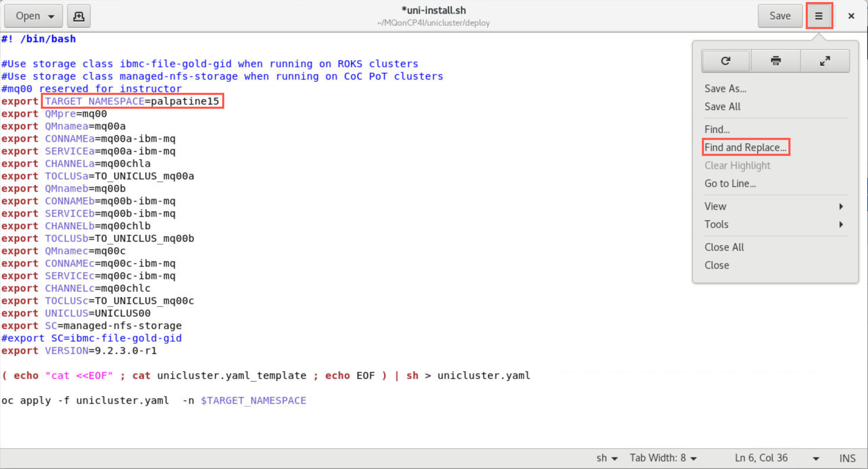Click the QMpre=mq00 line
Screen dimensions: 868x469
(x=54, y=114)
